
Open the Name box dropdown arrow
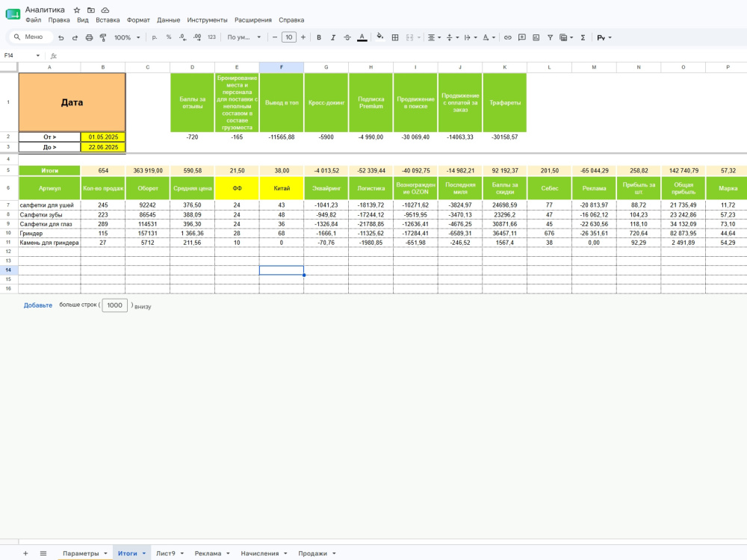tap(38, 56)
